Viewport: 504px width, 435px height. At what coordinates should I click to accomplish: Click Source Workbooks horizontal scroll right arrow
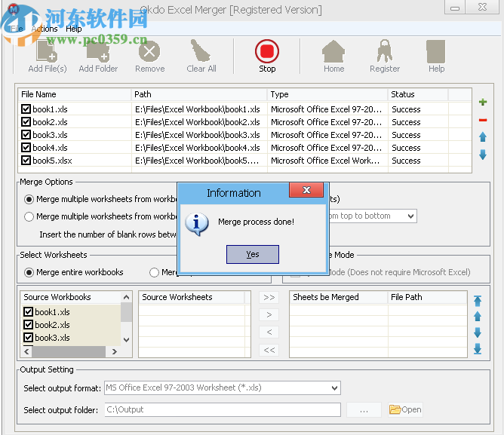coord(115,351)
